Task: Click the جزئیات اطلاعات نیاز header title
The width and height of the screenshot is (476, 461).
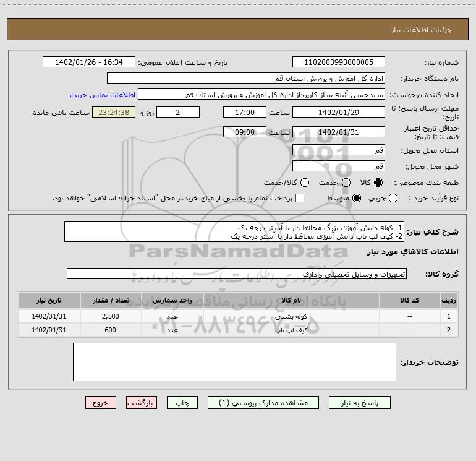Action: [422, 30]
